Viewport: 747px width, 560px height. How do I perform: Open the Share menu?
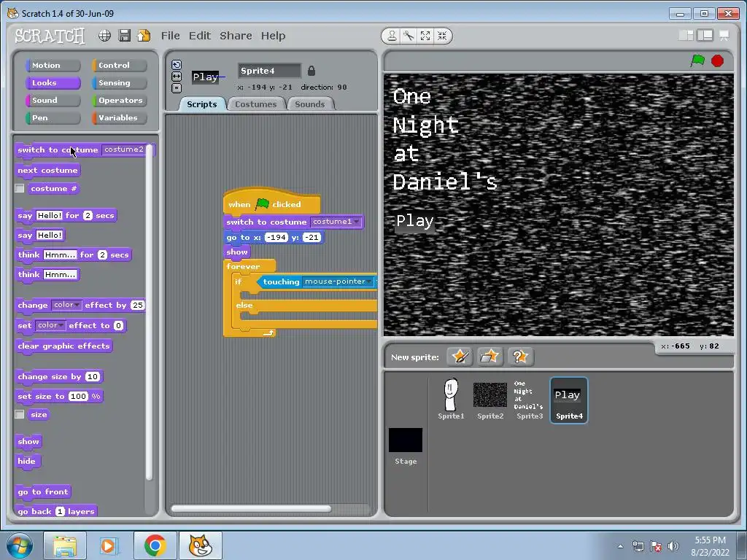236,36
